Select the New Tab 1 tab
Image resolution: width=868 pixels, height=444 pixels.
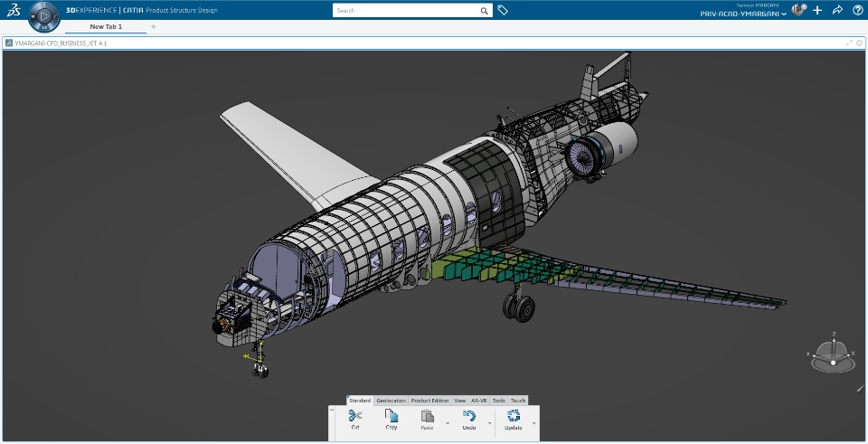tap(106, 26)
